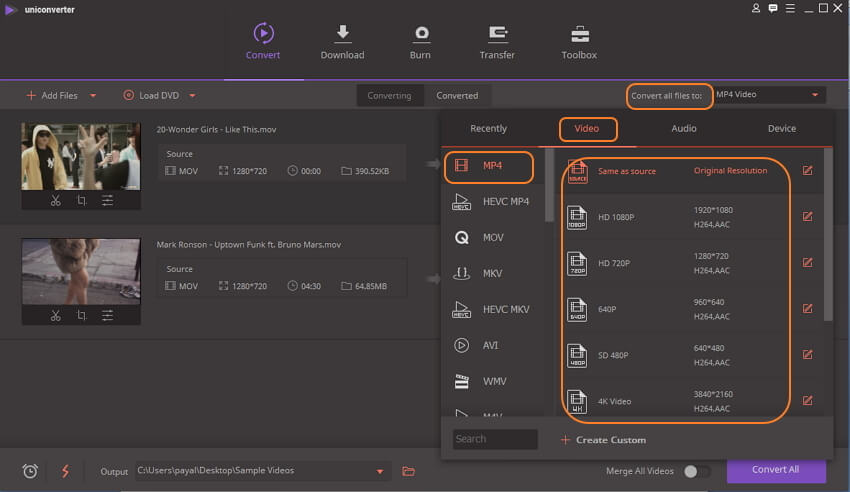
Task: Click the Mark Ronson - Uptown Funk filename
Action: (x=249, y=245)
